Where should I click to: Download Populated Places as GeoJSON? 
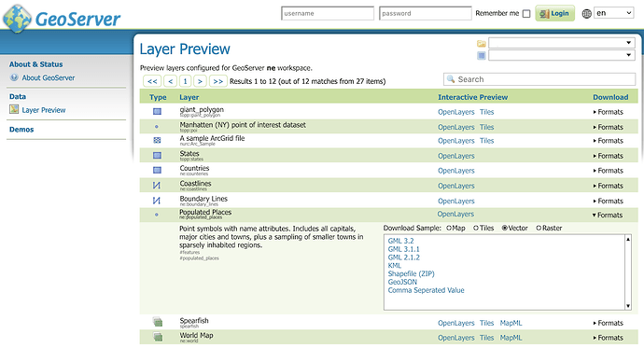click(x=402, y=282)
